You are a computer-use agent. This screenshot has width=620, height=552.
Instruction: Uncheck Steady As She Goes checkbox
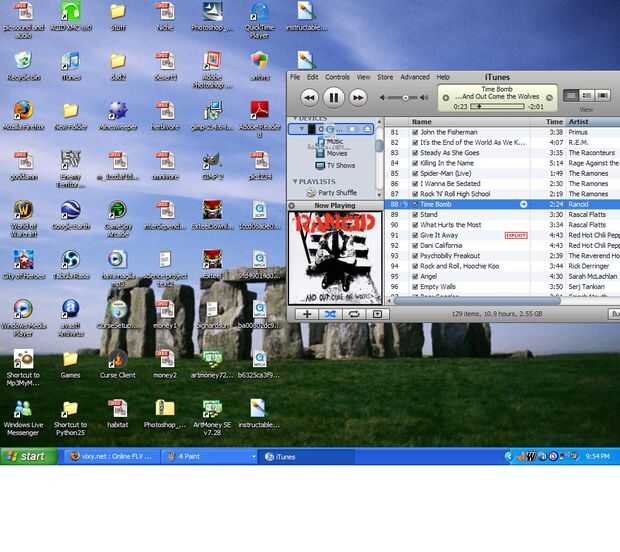(x=415, y=153)
